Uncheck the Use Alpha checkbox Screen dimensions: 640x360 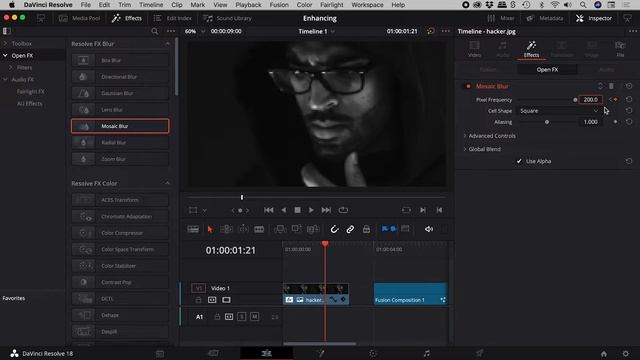519,161
